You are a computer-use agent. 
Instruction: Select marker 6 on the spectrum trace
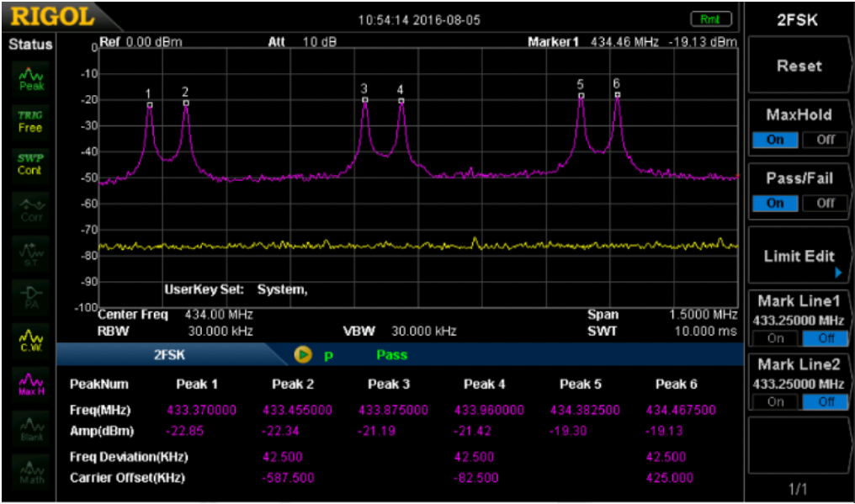tap(617, 94)
